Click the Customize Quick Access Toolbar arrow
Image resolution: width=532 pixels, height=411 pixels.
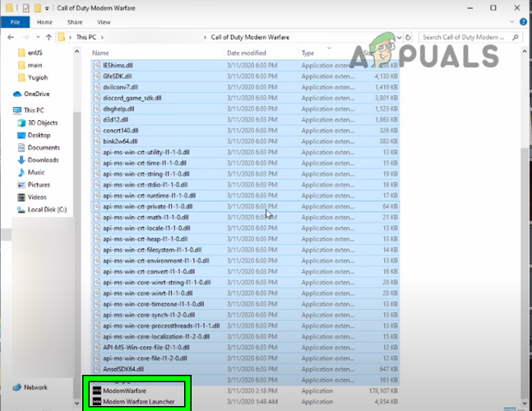coord(47,7)
